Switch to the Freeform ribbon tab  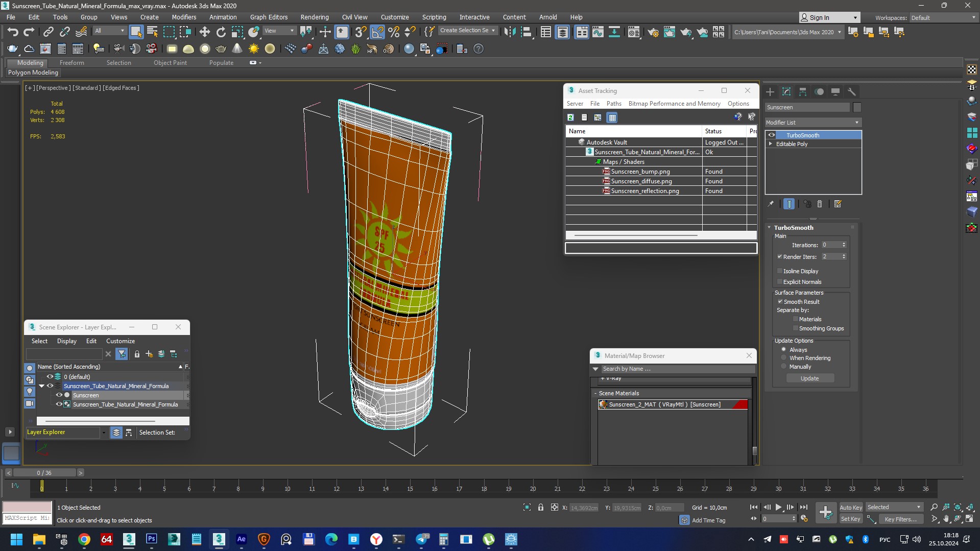71,63
